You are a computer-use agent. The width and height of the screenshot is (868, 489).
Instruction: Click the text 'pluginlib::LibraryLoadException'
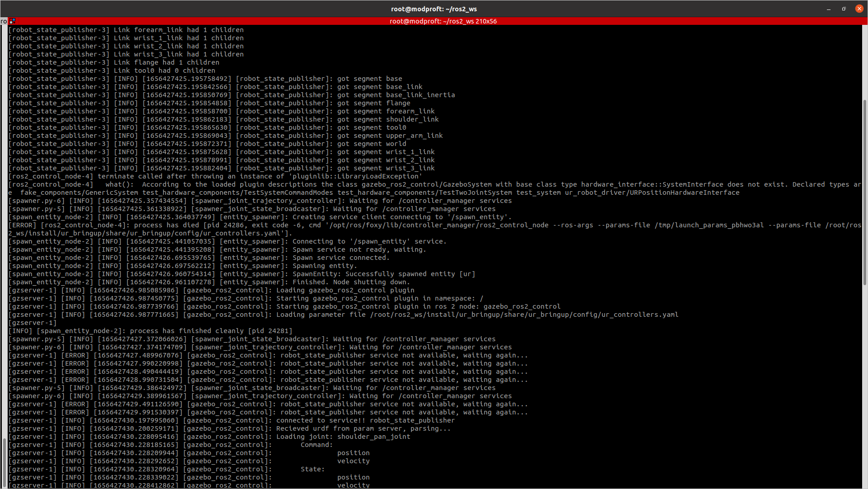click(355, 176)
